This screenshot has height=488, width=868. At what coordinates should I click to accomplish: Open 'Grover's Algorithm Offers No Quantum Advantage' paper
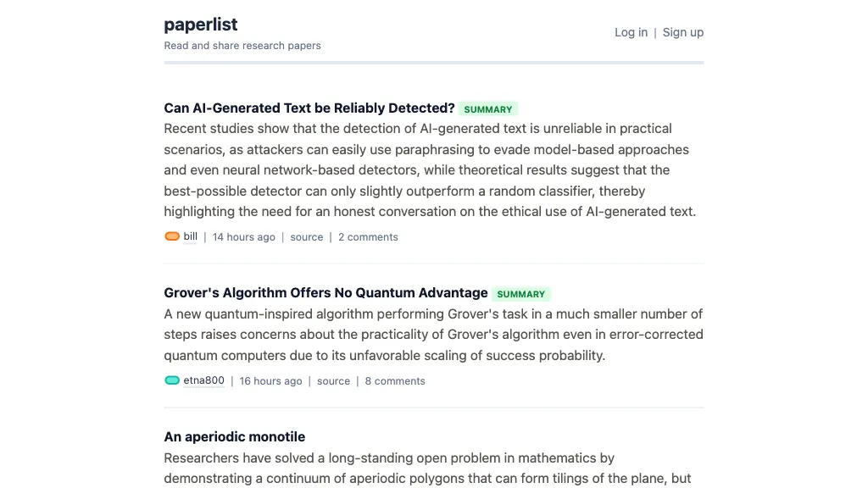[325, 293]
